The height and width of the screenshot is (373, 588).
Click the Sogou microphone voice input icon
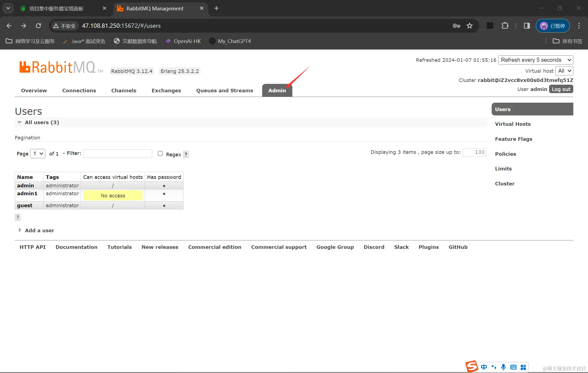(504, 367)
